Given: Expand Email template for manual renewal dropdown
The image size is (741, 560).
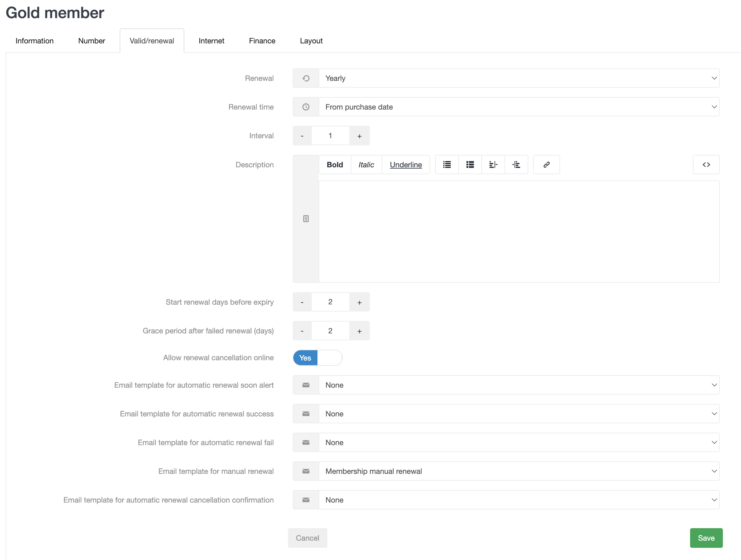Looking at the screenshot, I should point(518,471).
